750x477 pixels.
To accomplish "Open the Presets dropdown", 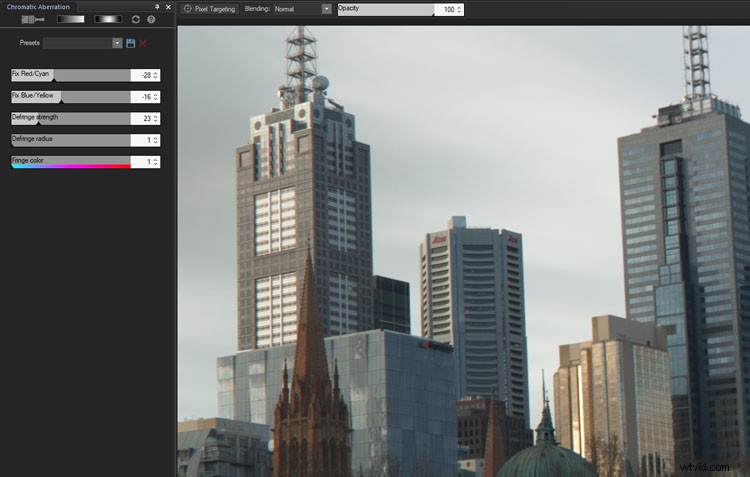I will click(x=83, y=43).
